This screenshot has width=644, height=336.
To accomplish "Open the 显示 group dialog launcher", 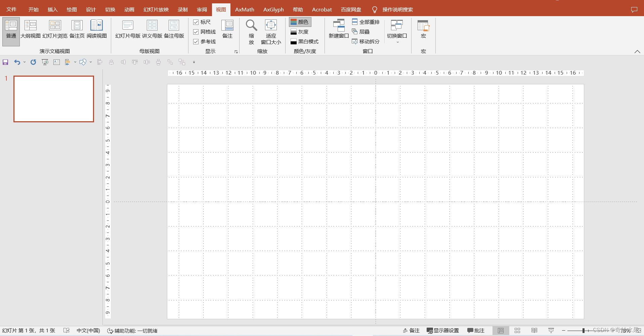I will click(236, 52).
